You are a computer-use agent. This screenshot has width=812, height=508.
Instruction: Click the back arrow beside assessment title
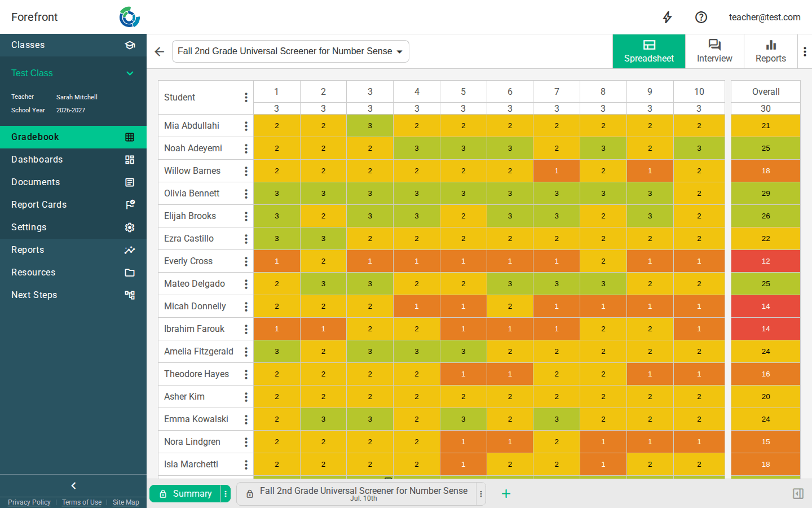click(160, 51)
